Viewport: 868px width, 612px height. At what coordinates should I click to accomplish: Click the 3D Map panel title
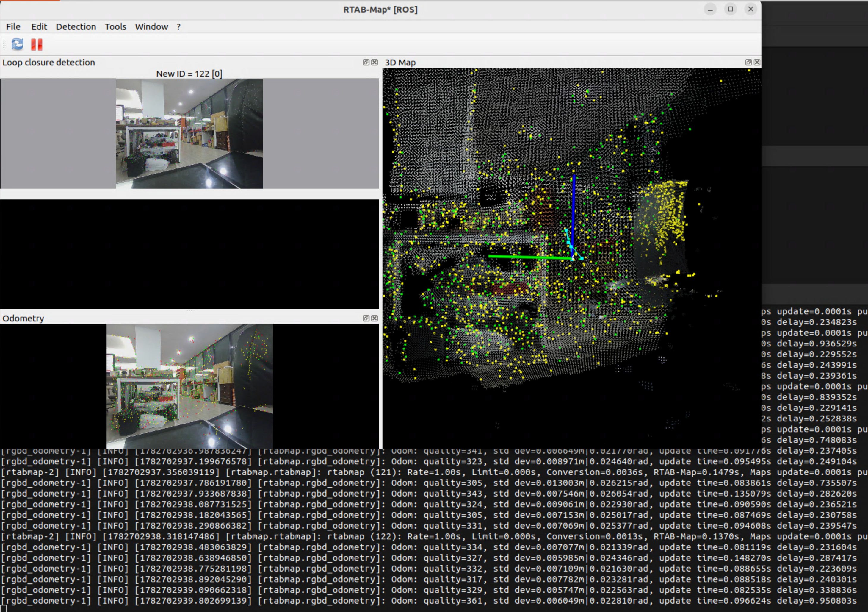point(400,63)
